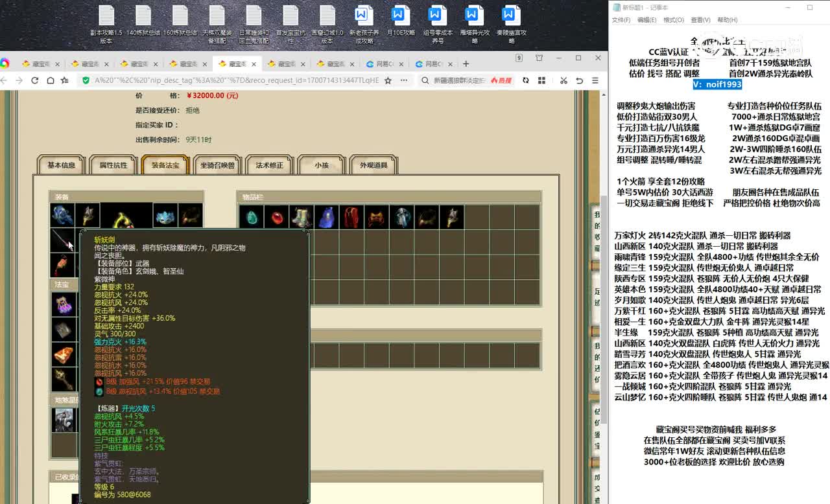Screen dimensions: 830x504
Task: Open the 160炼狱总结 desktop file
Action: [180, 21]
